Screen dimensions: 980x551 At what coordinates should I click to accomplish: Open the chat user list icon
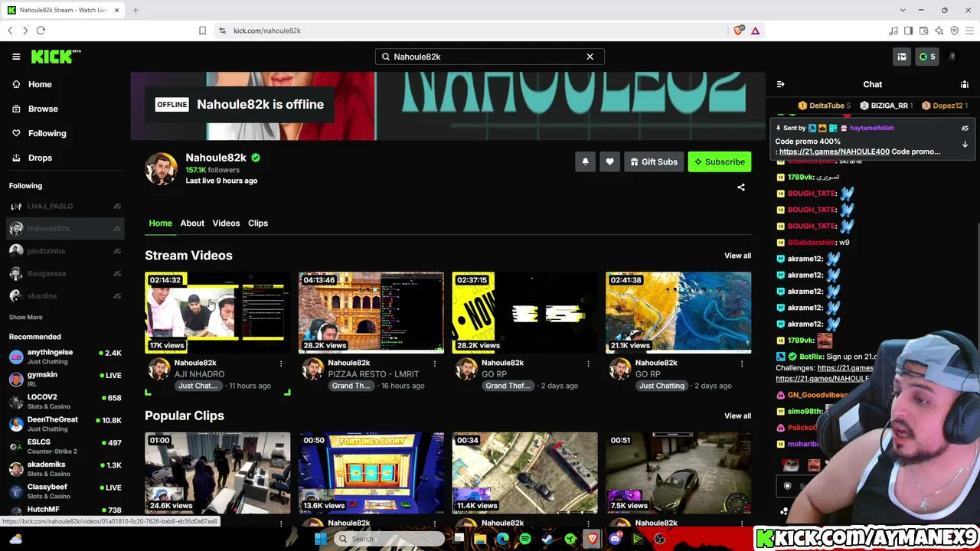point(965,84)
